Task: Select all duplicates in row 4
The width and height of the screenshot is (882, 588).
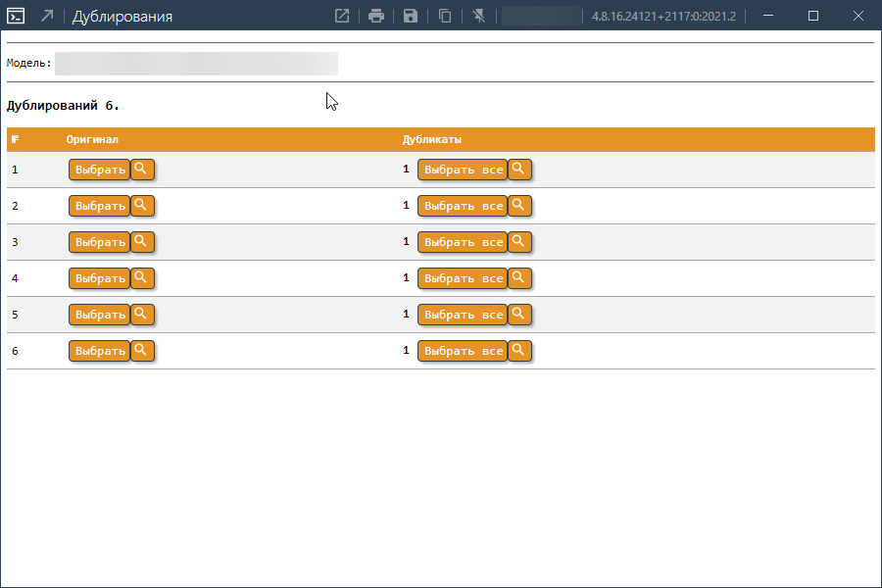Action: (x=463, y=278)
